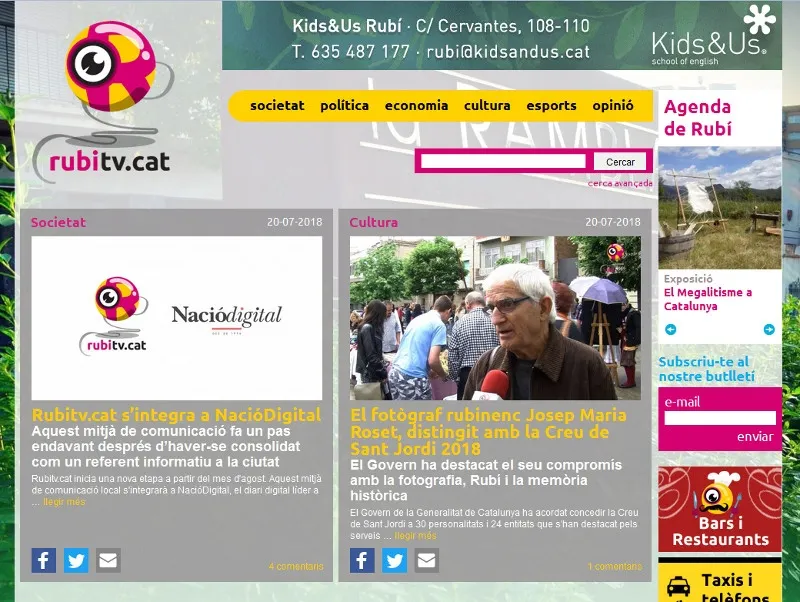Open the política menu section
Viewport: 800px width, 602px height.
[344, 106]
